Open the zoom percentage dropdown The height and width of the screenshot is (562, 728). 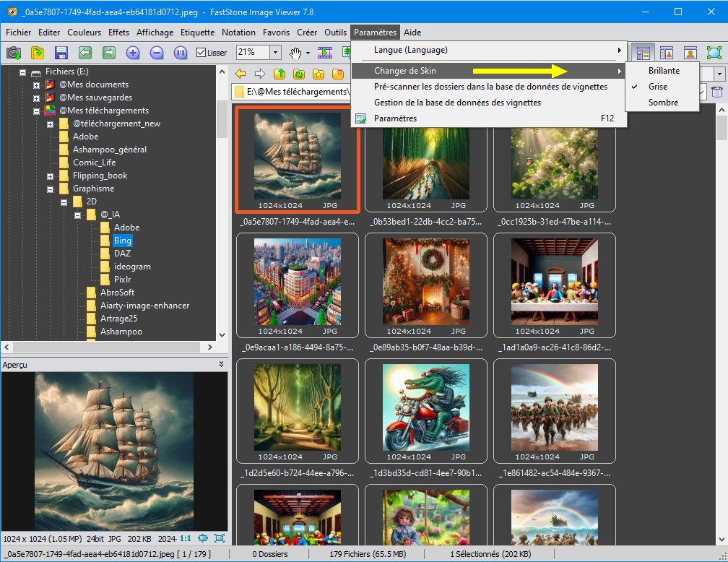click(275, 53)
